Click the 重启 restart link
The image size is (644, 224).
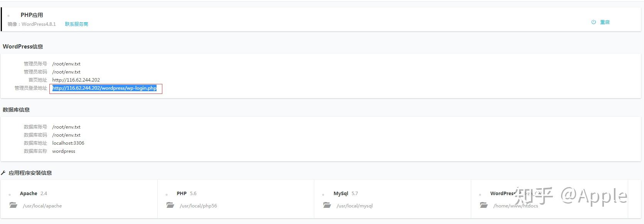tap(605, 22)
